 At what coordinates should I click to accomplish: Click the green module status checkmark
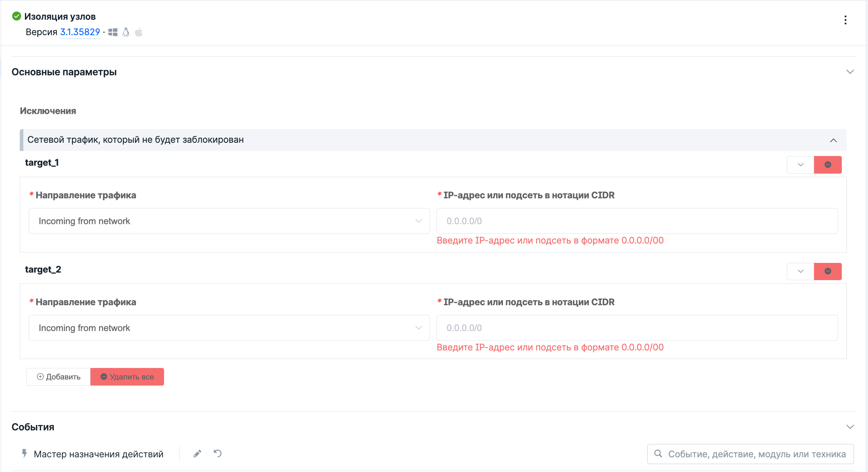click(x=17, y=16)
